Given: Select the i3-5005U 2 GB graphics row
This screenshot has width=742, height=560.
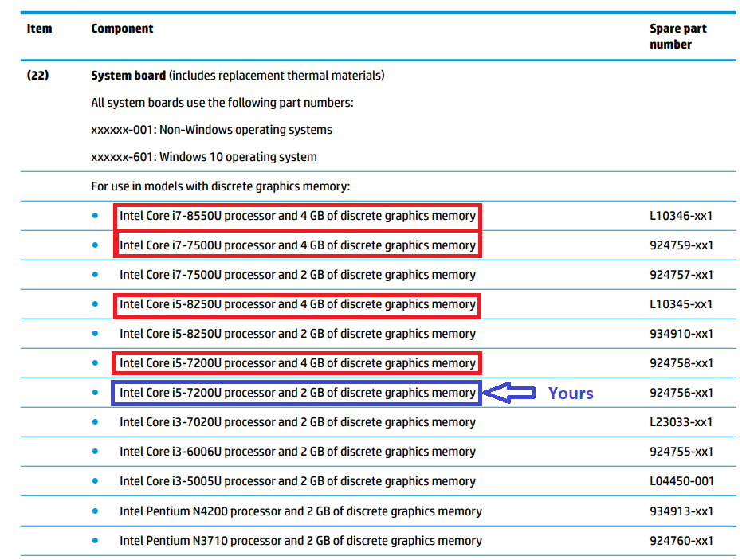Looking at the screenshot, I should [x=379, y=481].
